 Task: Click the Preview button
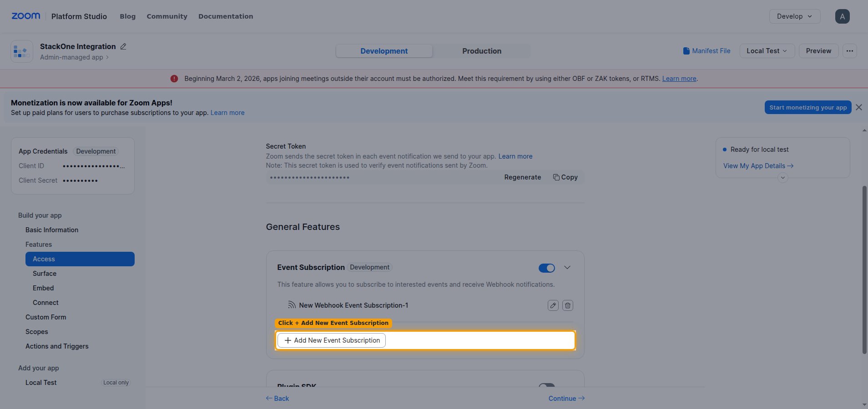point(818,51)
